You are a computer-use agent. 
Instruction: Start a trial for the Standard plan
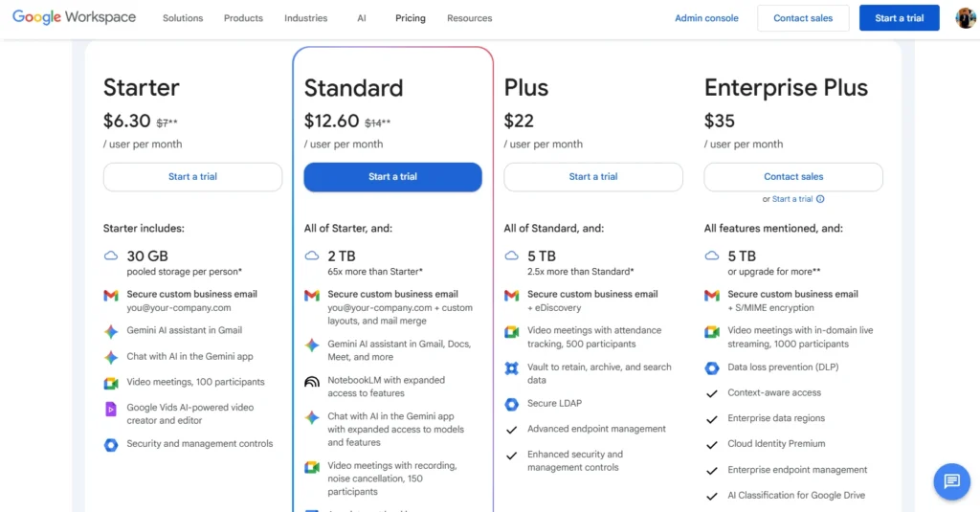[x=392, y=177]
